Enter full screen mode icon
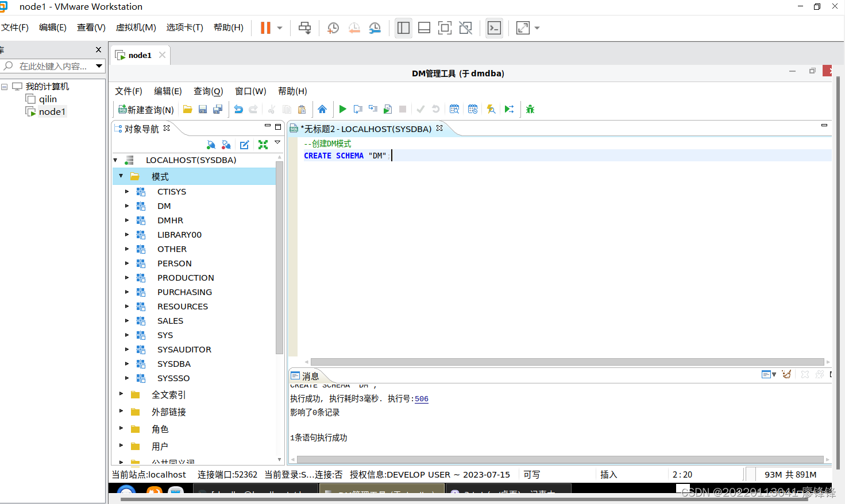This screenshot has width=845, height=504. [445, 28]
